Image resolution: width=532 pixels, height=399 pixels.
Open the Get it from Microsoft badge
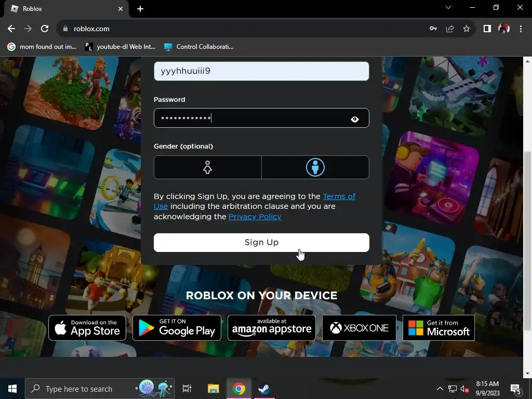pos(438,328)
